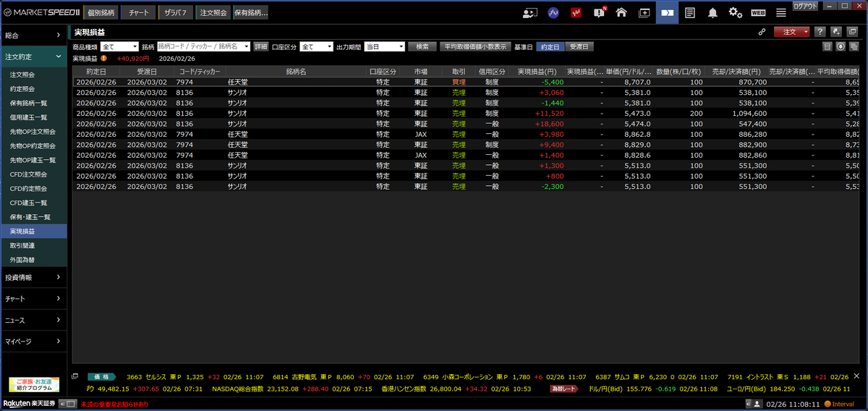Open 保有銘柄一覧 in the sidebar

point(33,103)
